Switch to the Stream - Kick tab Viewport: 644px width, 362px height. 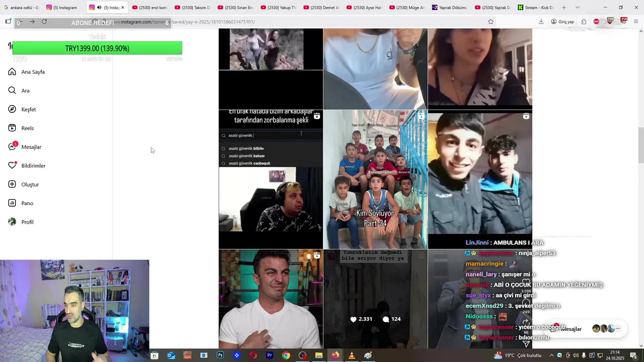tap(536, 8)
